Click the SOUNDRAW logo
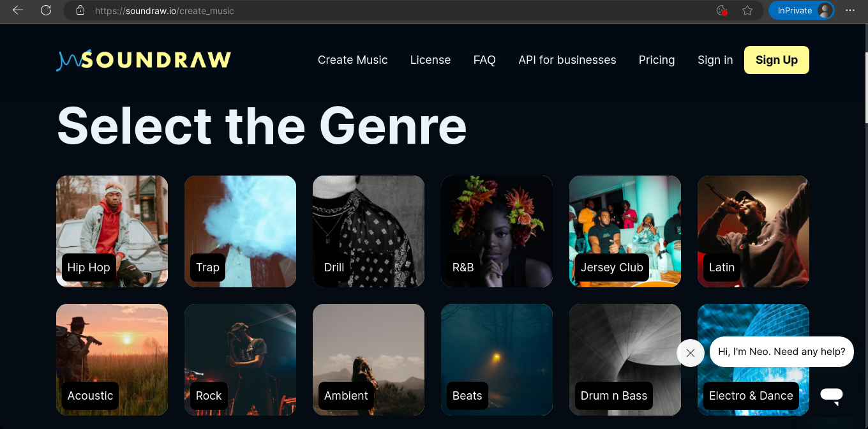The height and width of the screenshot is (429, 868). coord(144,60)
